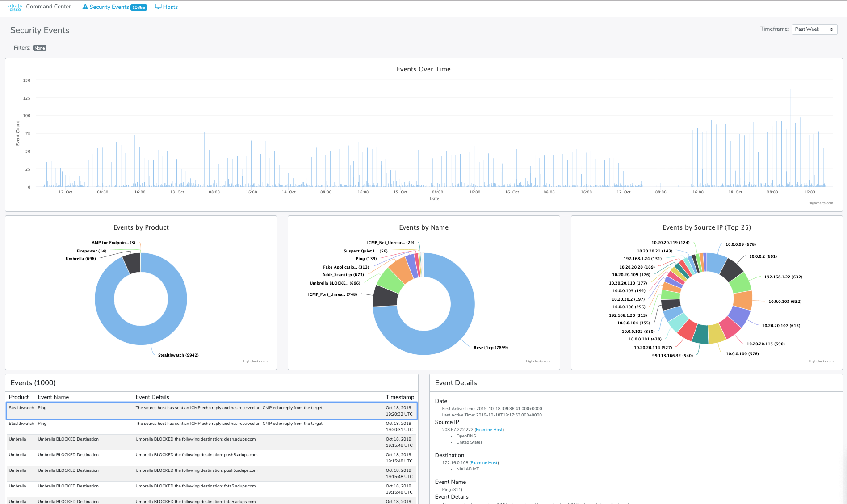Click the 10655 events count badge
This screenshot has width=847, height=504.
(138, 8)
